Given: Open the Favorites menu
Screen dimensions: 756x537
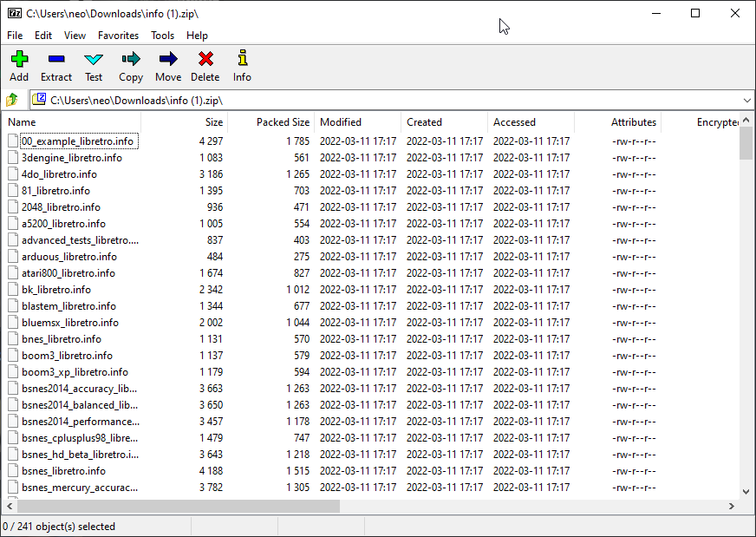Looking at the screenshot, I should pos(118,36).
